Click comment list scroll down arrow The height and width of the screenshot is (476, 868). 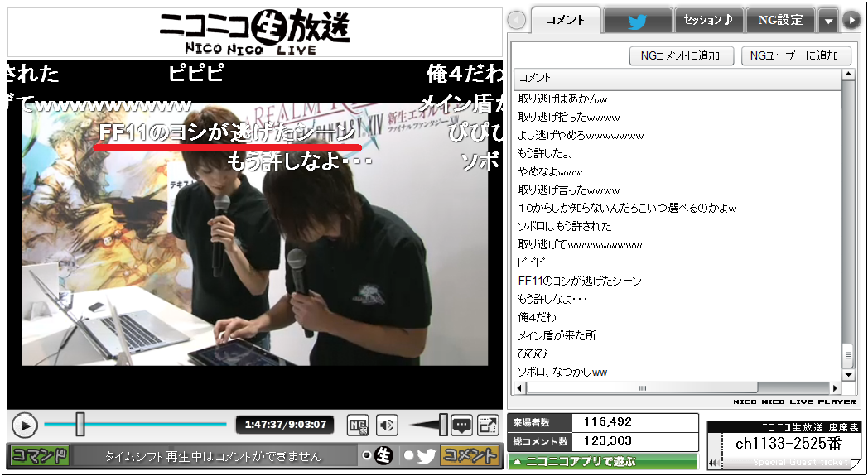[848, 375]
